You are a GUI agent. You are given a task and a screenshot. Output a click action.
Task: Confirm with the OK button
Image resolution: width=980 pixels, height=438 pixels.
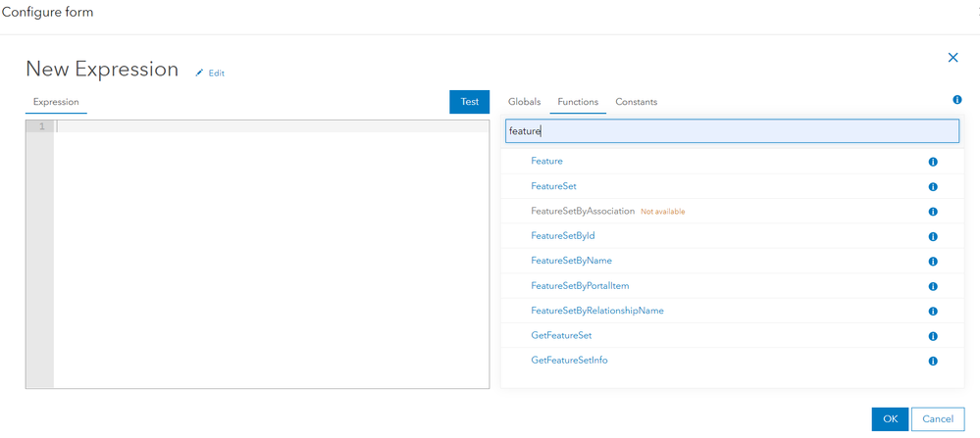(890, 419)
